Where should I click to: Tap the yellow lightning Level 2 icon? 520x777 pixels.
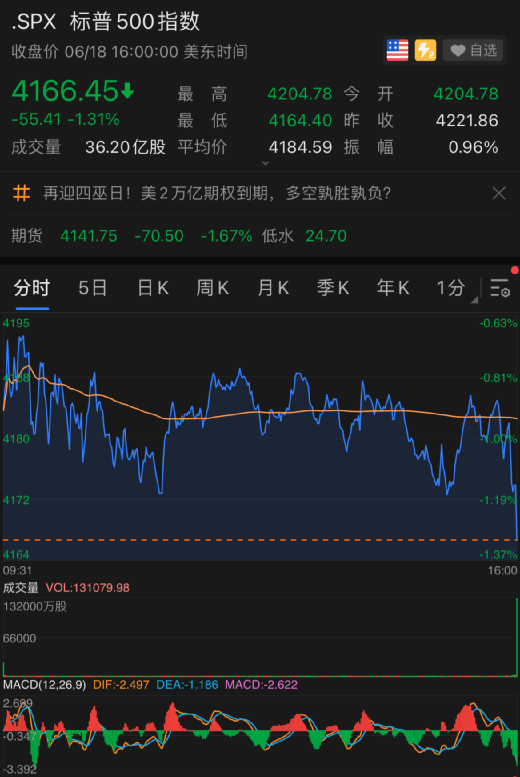(x=425, y=50)
